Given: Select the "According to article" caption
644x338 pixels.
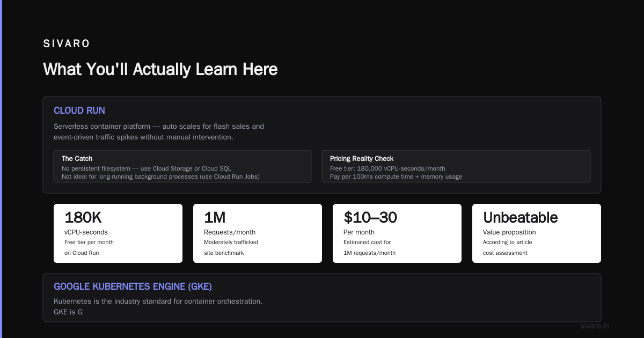Looking at the screenshot, I should pyautogui.click(x=508, y=243).
